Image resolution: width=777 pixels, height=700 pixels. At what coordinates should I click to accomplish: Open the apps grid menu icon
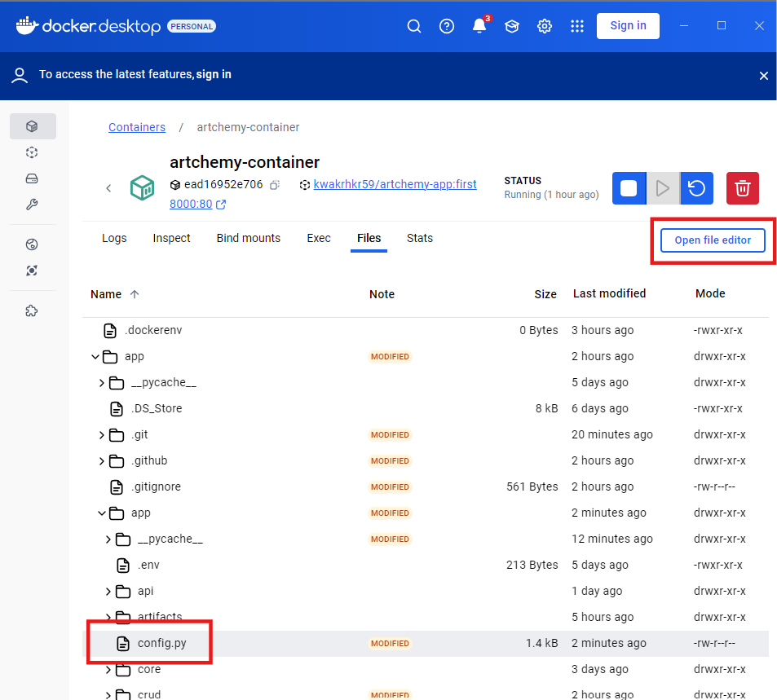[576, 26]
